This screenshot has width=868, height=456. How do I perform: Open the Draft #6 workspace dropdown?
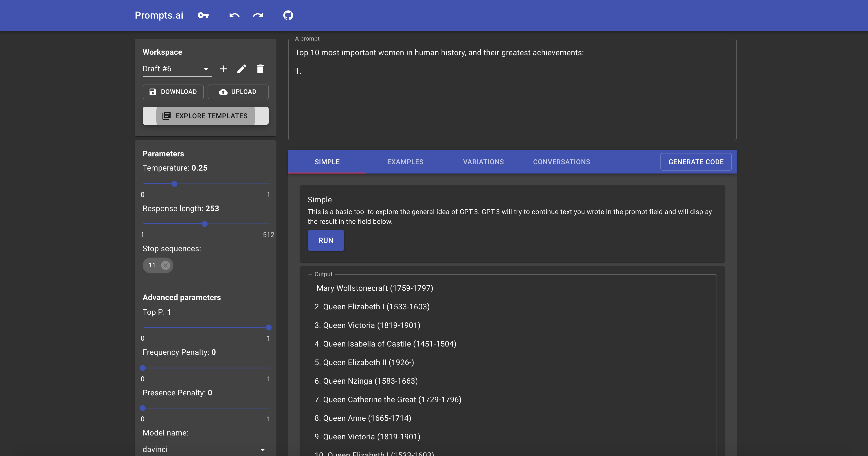[177, 69]
